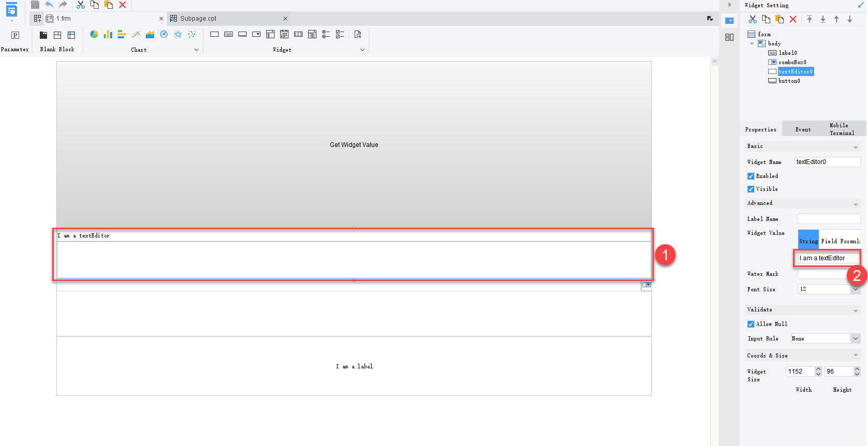868x446 pixels.
Task: Click the redo arrow in the top toolbar
Action: pyautogui.click(x=63, y=5)
